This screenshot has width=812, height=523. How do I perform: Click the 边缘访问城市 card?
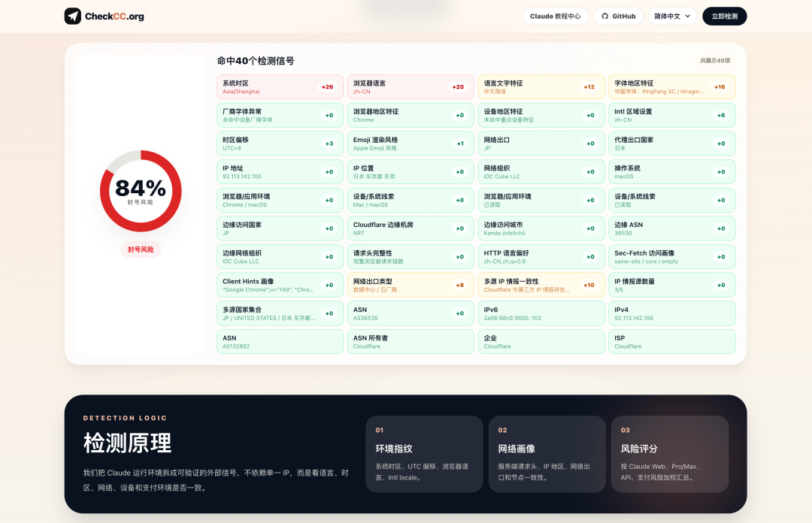(541, 228)
